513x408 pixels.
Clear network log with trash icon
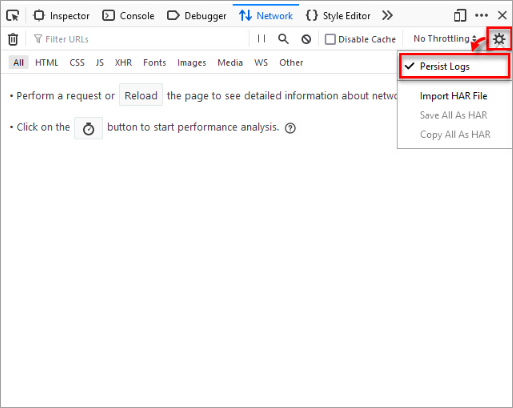coord(13,39)
